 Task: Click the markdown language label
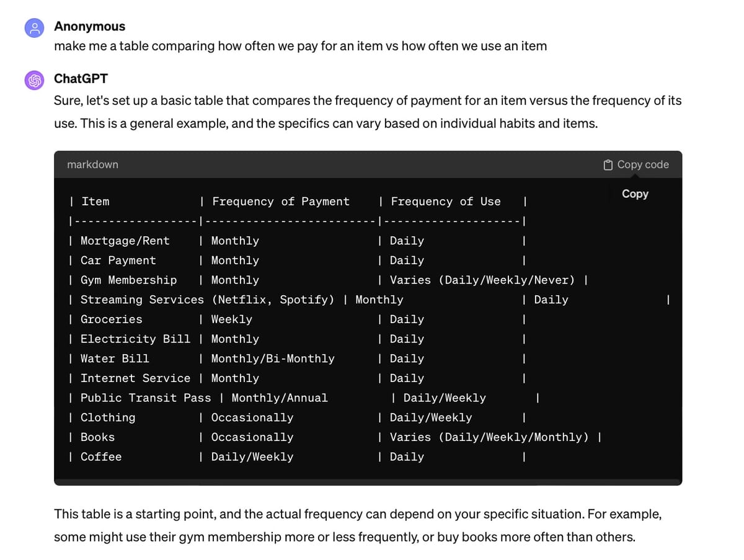[x=92, y=164]
